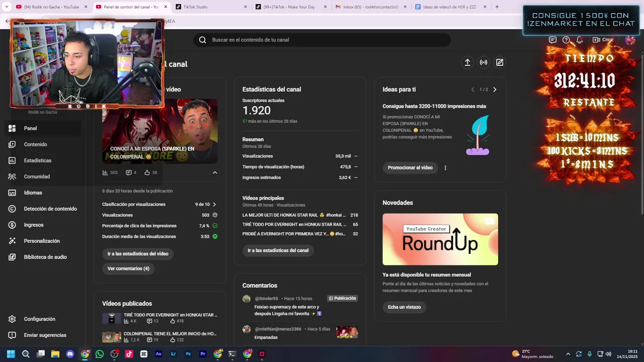Open Biblioteca de audio
644x362 pixels.
43,257
